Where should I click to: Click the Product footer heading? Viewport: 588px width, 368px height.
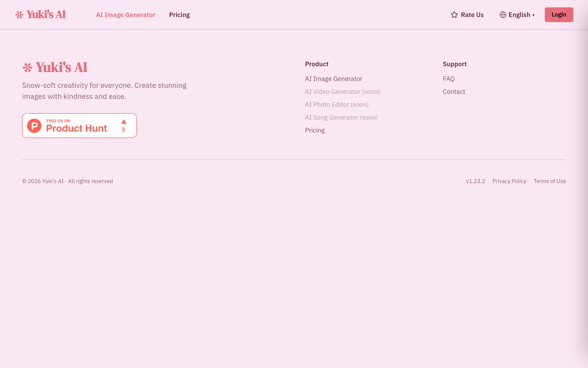click(317, 64)
